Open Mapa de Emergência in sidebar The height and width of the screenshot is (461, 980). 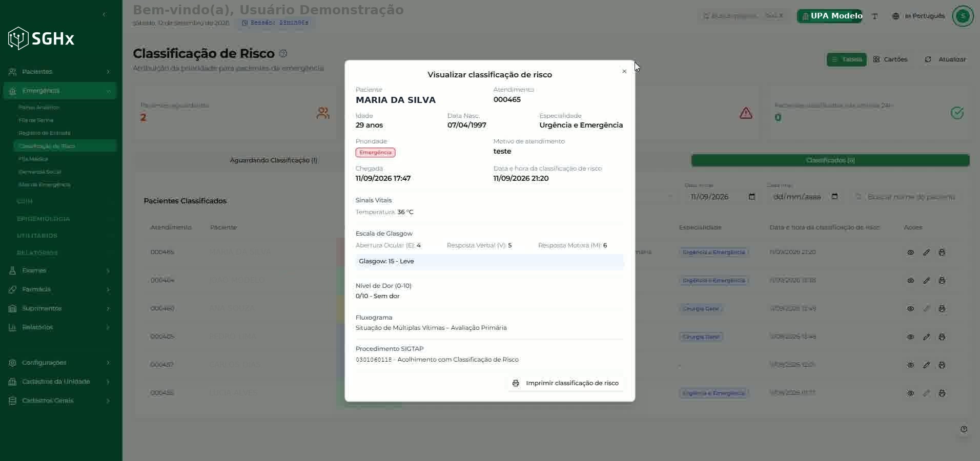pos(44,184)
